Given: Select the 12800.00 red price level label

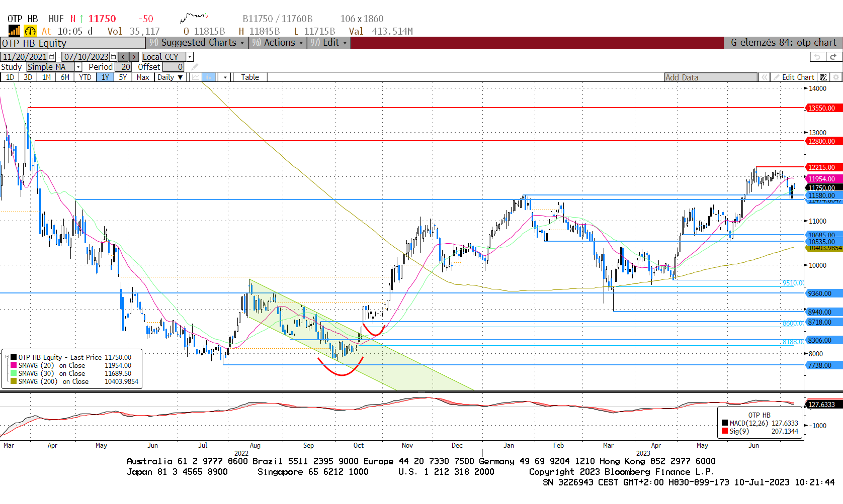Looking at the screenshot, I should pyautogui.click(x=824, y=141).
